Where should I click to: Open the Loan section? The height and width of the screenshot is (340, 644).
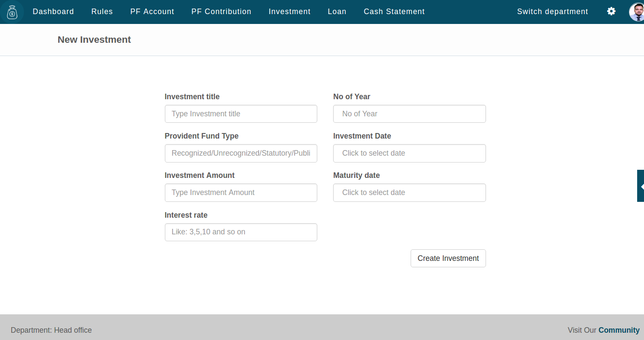(337, 12)
